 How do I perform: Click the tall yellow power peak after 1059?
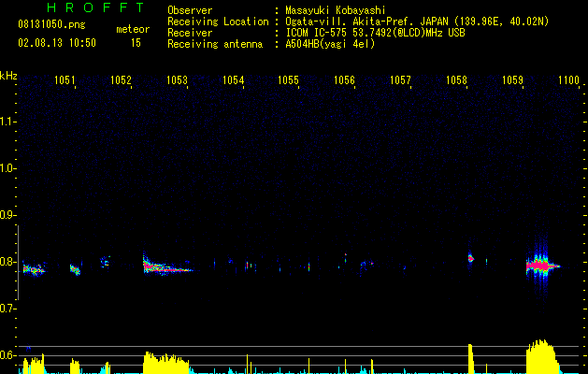541,356
